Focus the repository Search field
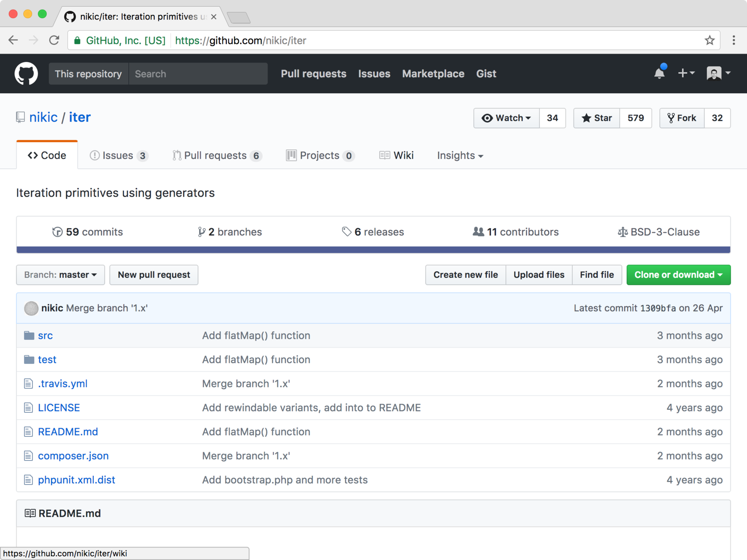747x560 pixels. coord(198,74)
